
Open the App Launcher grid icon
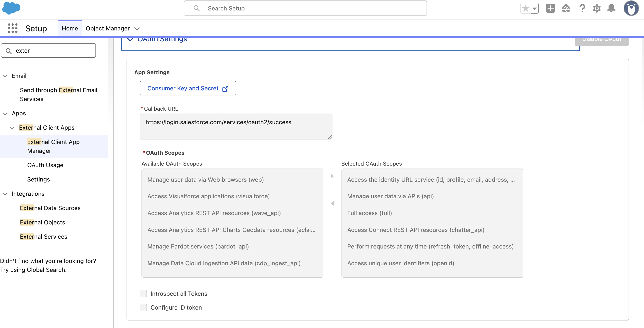pos(12,28)
